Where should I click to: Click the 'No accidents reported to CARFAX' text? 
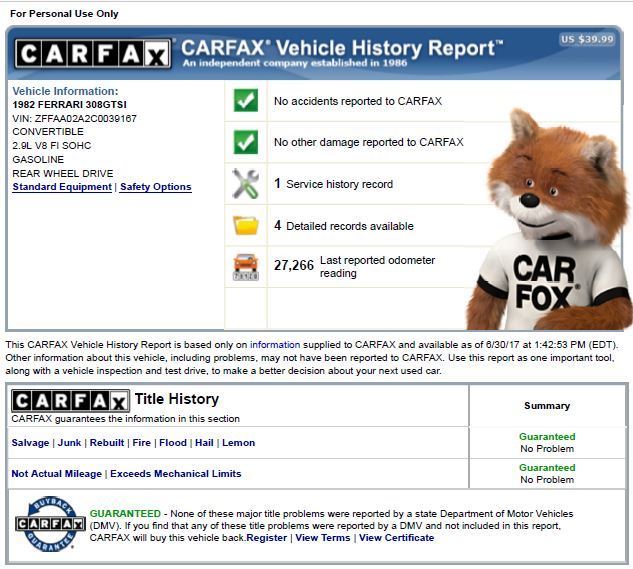coord(358,101)
